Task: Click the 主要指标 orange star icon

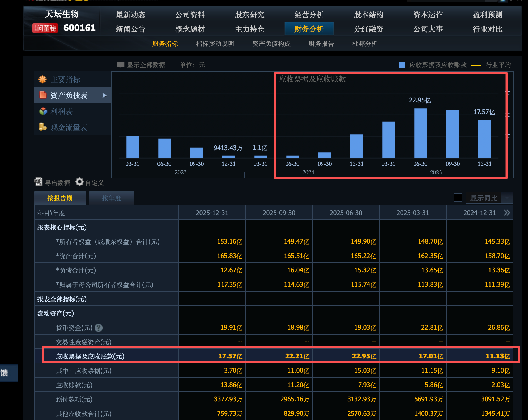Action: click(42, 79)
